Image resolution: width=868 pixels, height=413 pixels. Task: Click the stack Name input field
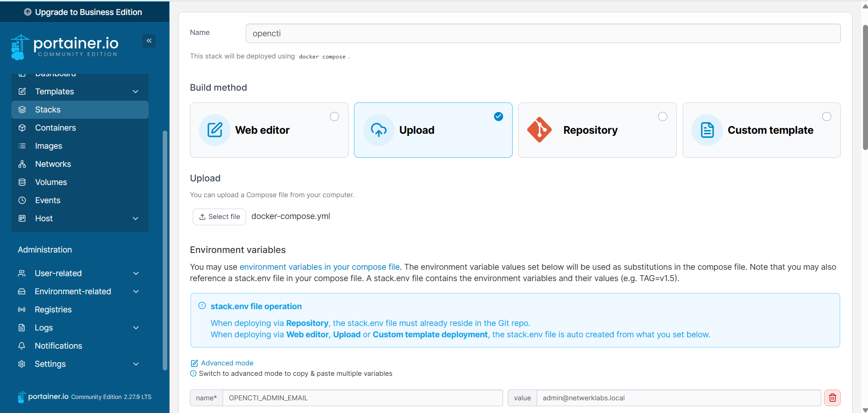point(543,34)
